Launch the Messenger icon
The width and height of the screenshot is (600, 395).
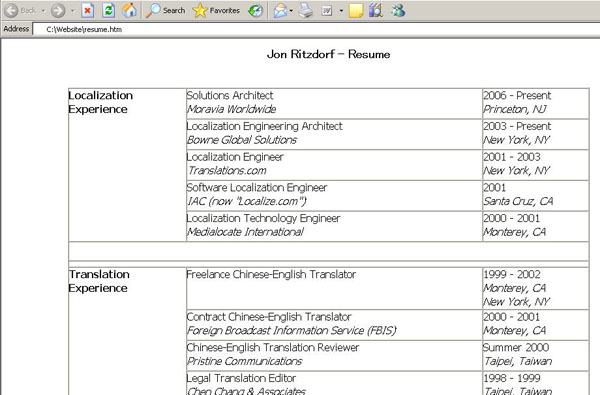[x=398, y=10]
